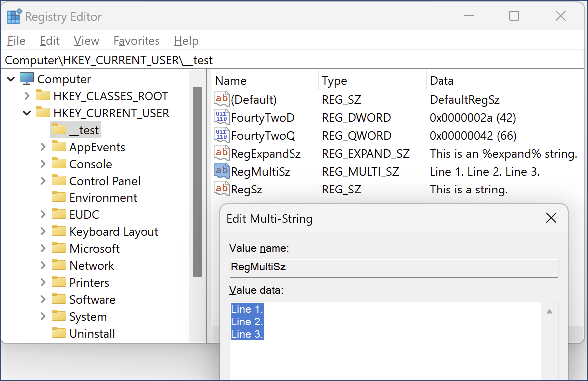Select the highlighted RegMultiSz value icon
This screenshot has height=381, width=588.
pos(221,170)
